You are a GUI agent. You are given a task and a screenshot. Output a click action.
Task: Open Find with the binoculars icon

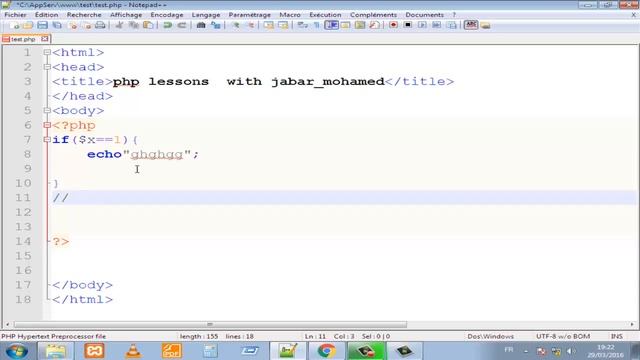[x=201, y=25]
